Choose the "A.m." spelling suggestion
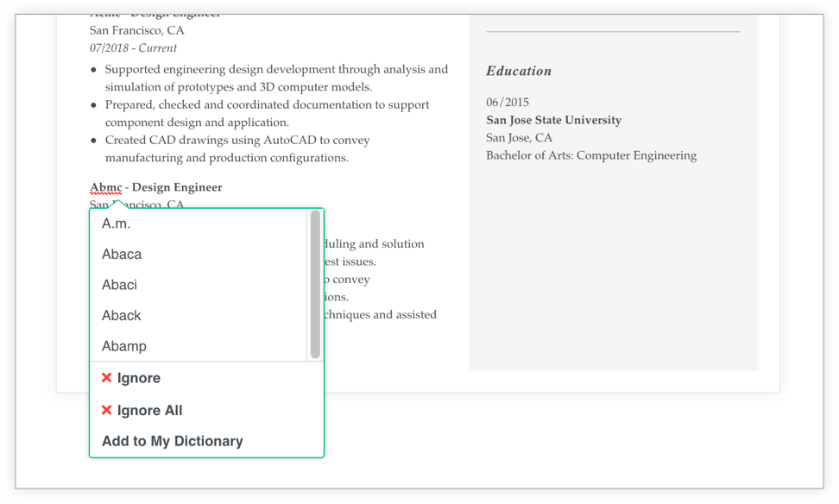This screenshot has height=504, width=839. [x=117, y=224]
